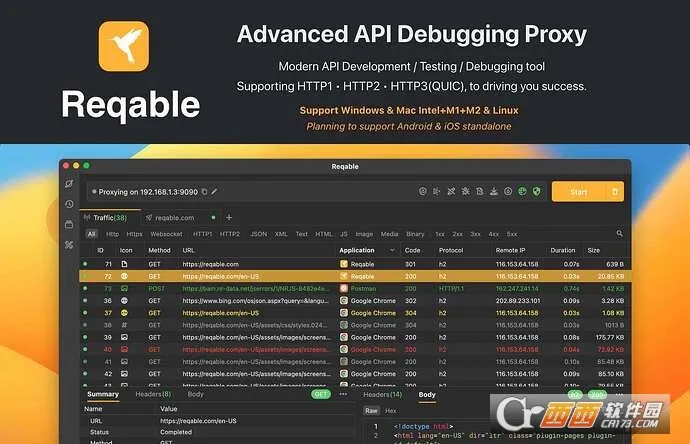Click the Reqable app icon in row 71
690x444 pixels.
344,264
